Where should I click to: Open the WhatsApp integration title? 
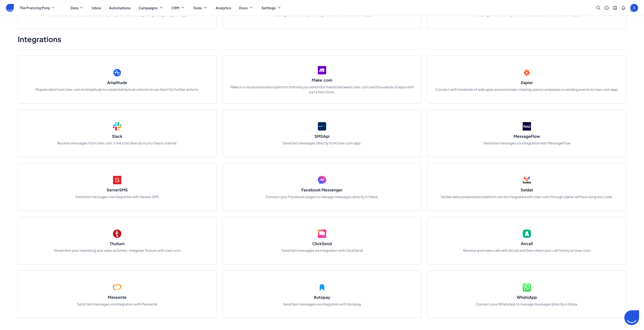526,297
